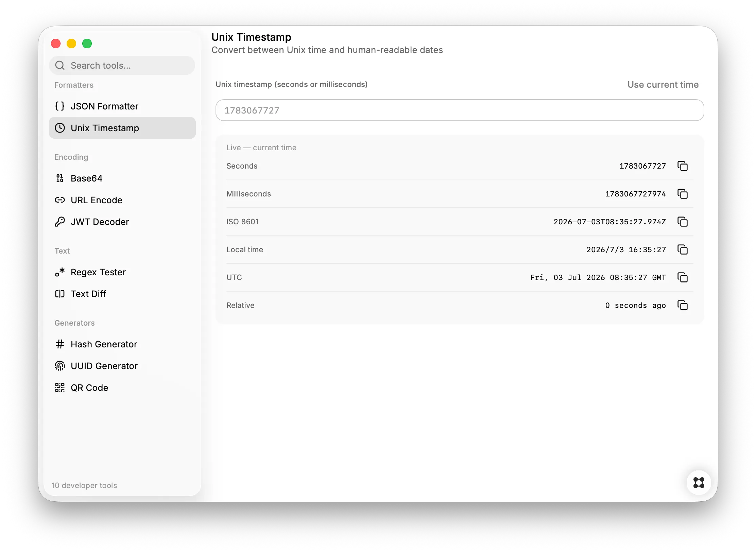Open the JSON Formatter tool
The image size is (756, 552).
tap(122, 106)
